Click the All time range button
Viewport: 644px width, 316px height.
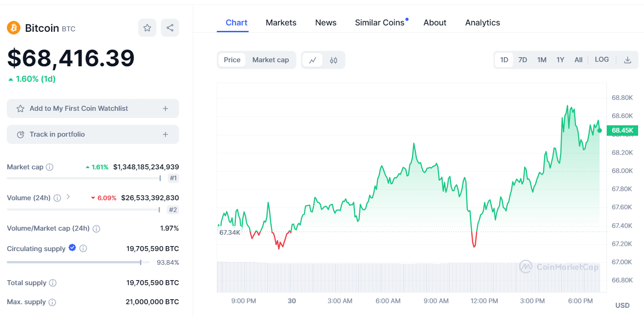point(578,60)
